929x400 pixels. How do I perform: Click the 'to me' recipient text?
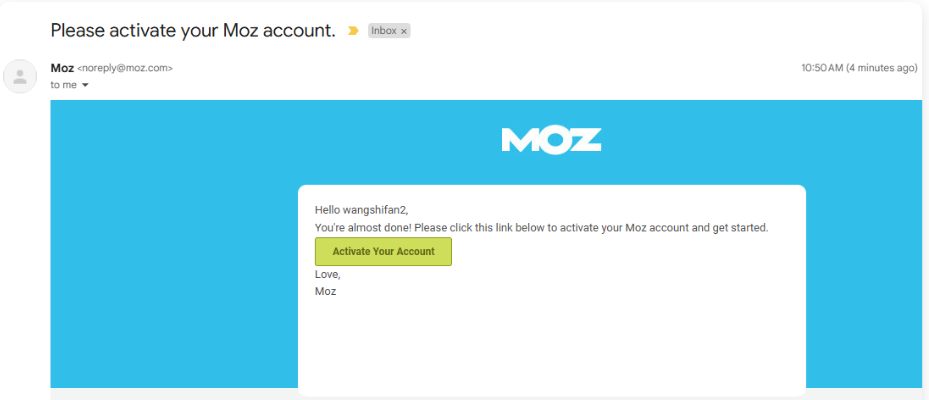click(x=63, y=85)
